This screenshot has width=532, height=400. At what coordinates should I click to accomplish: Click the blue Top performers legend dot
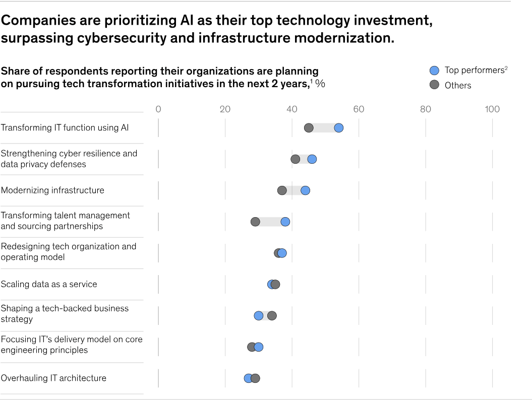pyautogui.click(x=434, y=71)
